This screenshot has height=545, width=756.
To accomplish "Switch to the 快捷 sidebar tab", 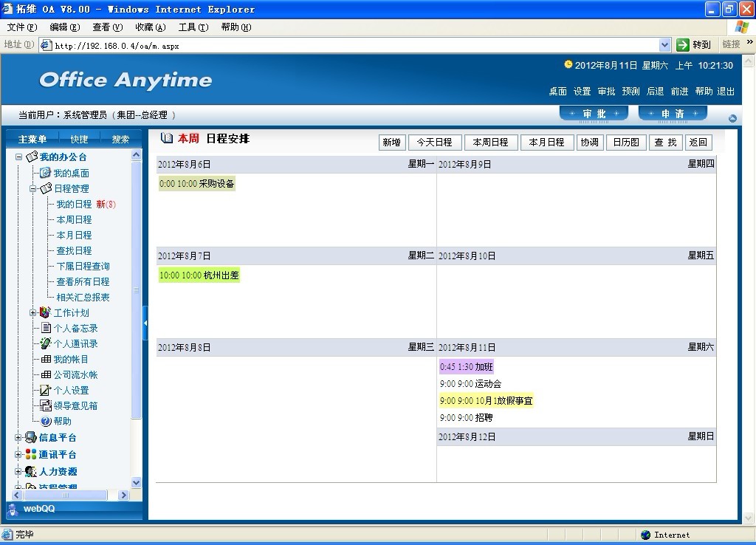I will [79, 139].
